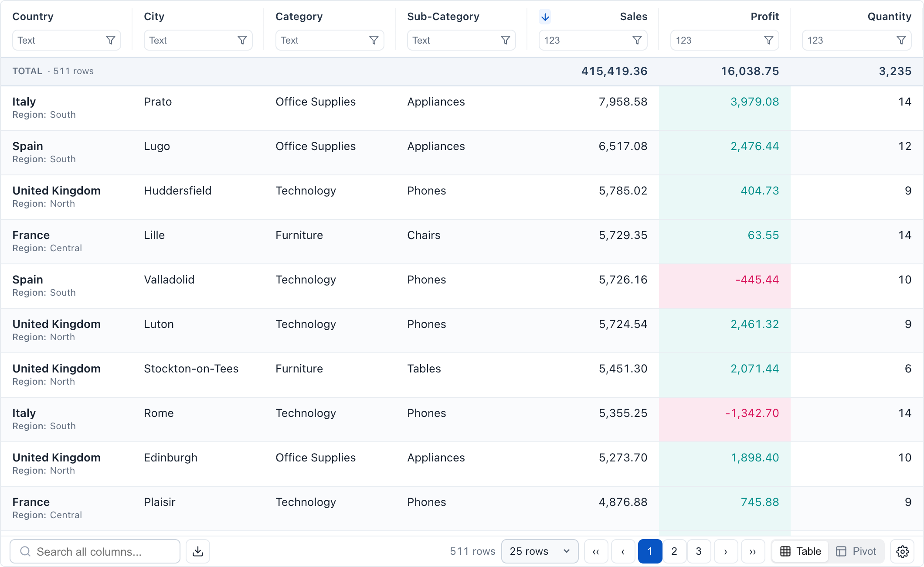Sort by the Sub-Category column header
This screenshot has width=924, height=567.
pyautogui.click(x=443, y=17)
